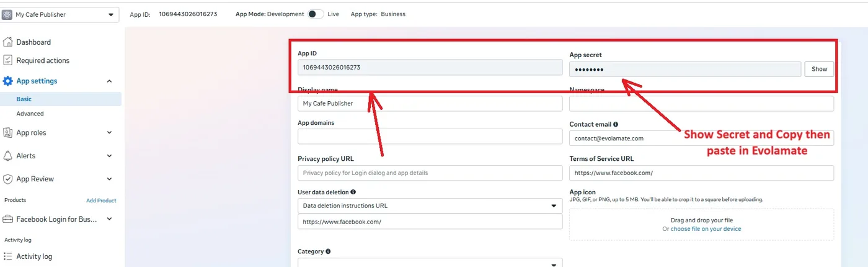Image resolution: width=868 pixels, height=267 pixels.
Task: Open App Review in the sidebar
Action: pos(35,179)
